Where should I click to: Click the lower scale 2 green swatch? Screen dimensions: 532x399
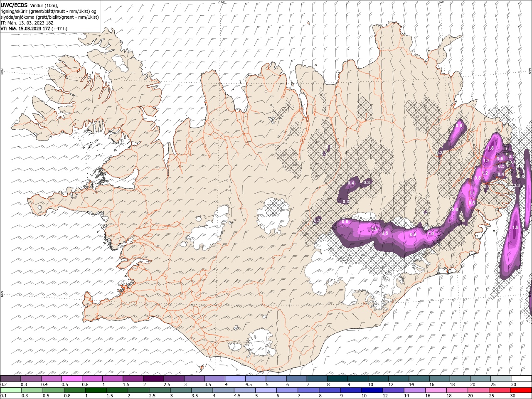[138, 390]
